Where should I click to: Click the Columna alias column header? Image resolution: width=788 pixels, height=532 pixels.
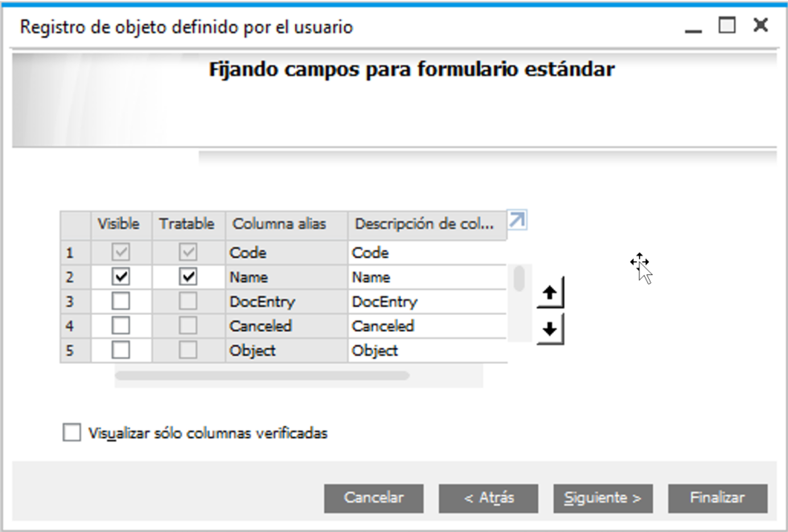(286, 225)
